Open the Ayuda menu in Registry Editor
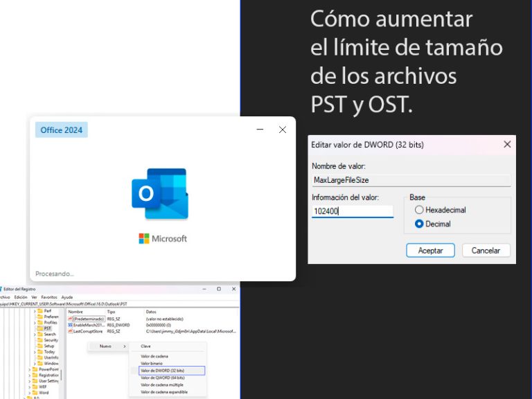532x399 pixels. click(x=66, y=297)
